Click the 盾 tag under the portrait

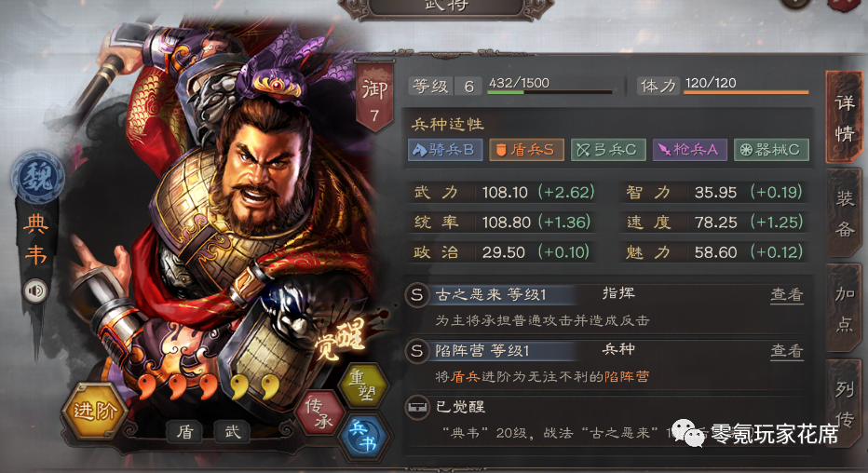185,431
